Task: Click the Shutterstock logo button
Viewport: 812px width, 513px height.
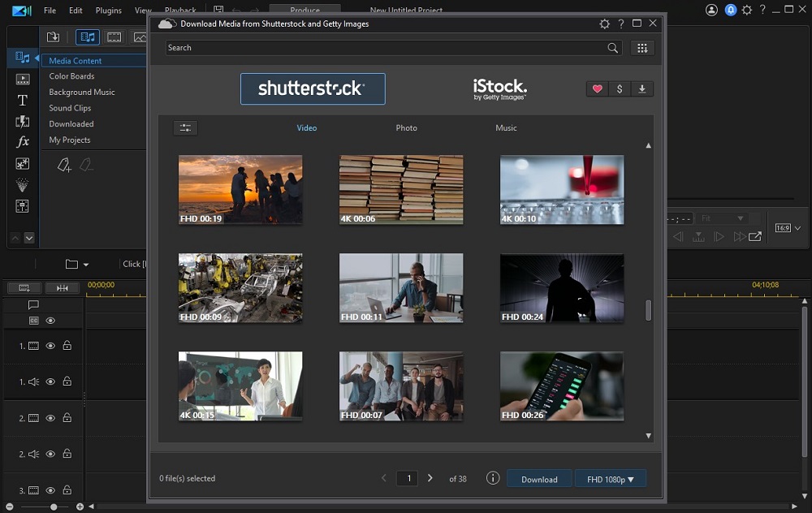Action: [x=313, y=89]
